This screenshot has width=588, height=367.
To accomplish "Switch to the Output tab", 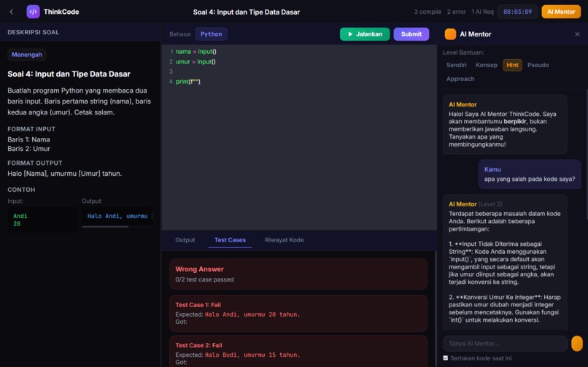I will coord(185,240).
